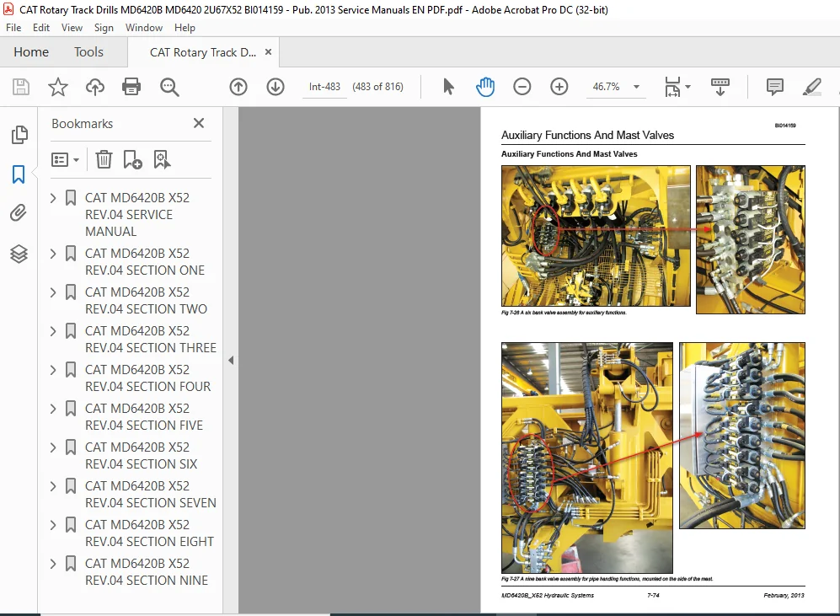840x616 pixels.
Task: Click the Save file icon
Action: click(21, 87)
